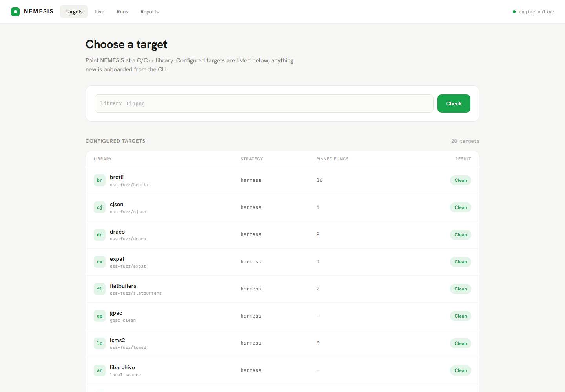The image size is (565, 392).
Task: Click the harness strategy in gpac row
Action: [251, 316]
